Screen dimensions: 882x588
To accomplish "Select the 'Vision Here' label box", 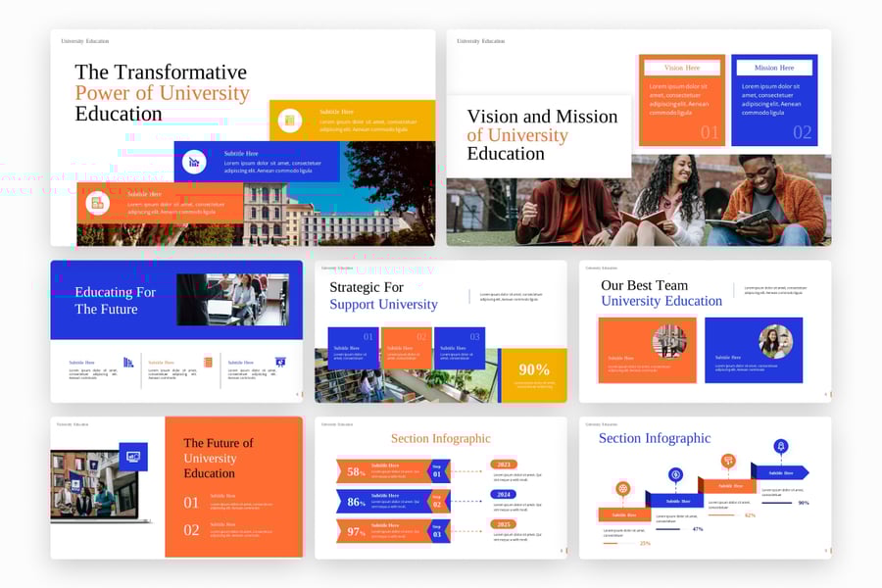I will click(x=682, y=68).
